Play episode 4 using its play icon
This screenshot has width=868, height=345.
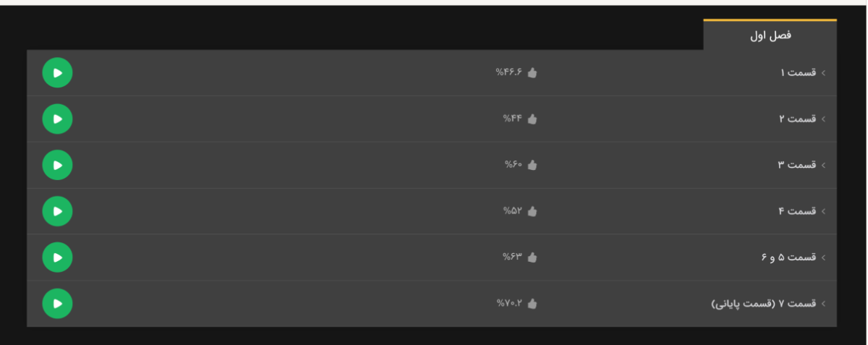(57, 211)
